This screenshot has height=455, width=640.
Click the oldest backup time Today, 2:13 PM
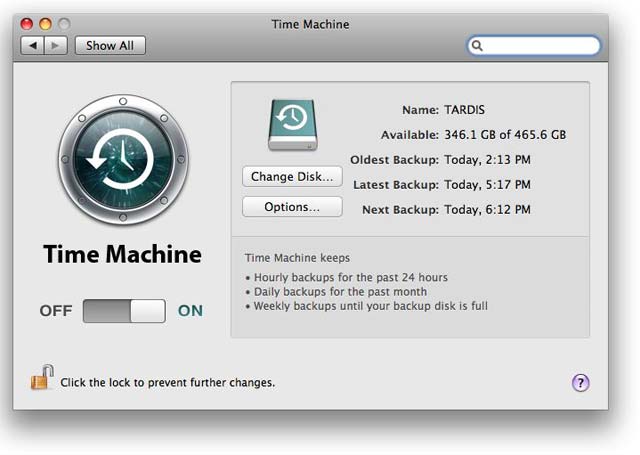pyautogui.click(x=487, y=160)
